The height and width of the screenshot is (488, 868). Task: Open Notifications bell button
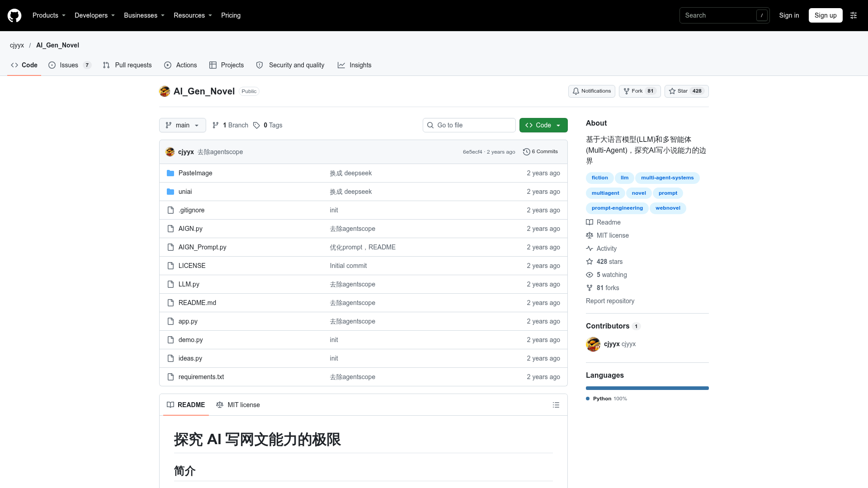(592, 91)
